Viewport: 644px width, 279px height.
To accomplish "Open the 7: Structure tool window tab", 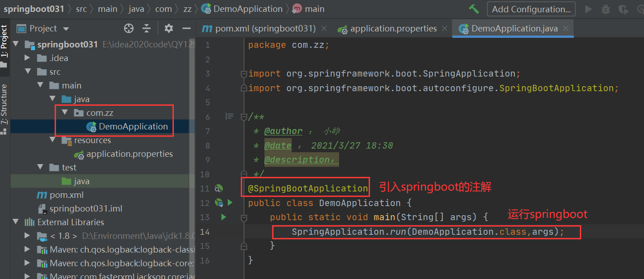I will tap(4, 108).
